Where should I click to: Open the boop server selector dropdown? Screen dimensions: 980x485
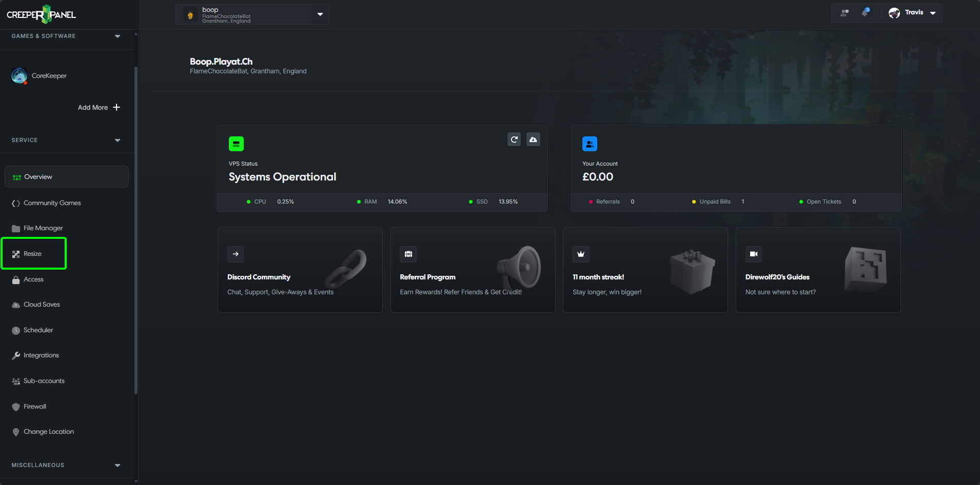pyautogui.click(x=320, y=14)
